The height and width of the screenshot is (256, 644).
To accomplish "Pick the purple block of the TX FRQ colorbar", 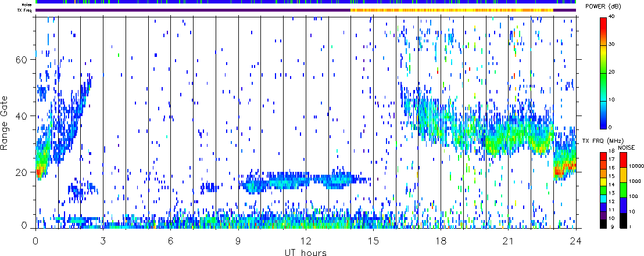I will [604, 216].
